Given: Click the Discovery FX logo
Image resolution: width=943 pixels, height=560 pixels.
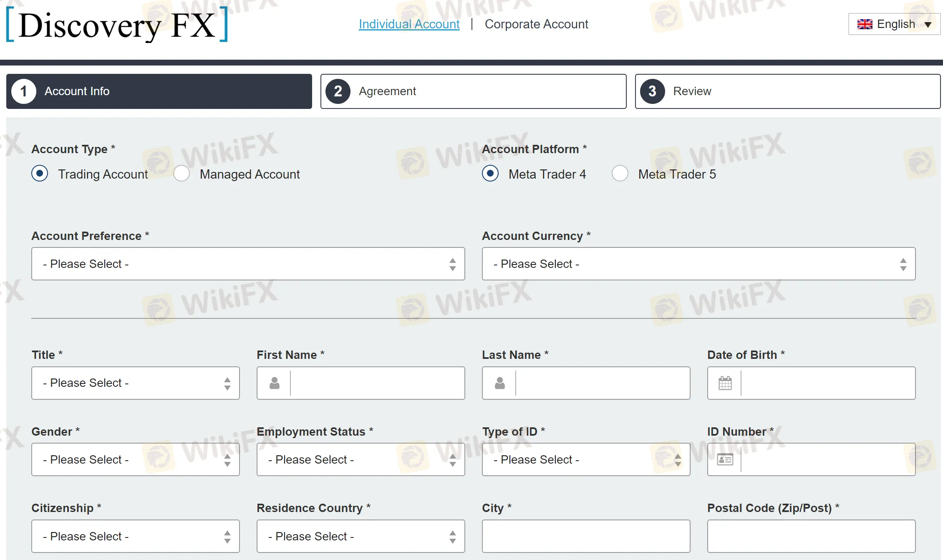Looking at the screenshot, I should (x=117, y=25).
